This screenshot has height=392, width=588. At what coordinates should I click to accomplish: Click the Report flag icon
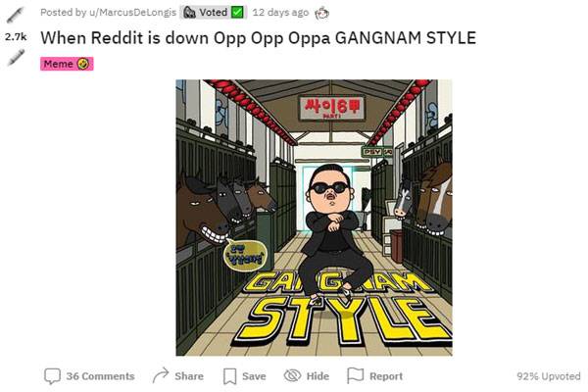355,375
